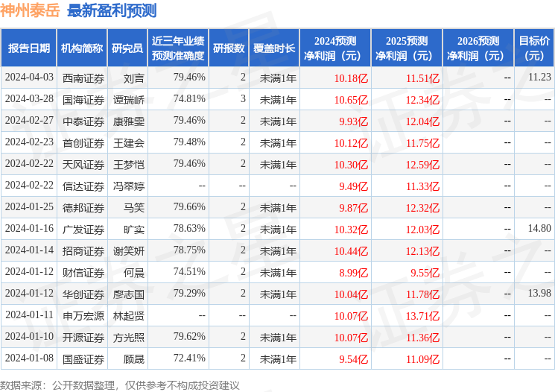Select the 开源证券 institution cell
555x392 pixels.
pyautogui.click(x=83, y=338)
